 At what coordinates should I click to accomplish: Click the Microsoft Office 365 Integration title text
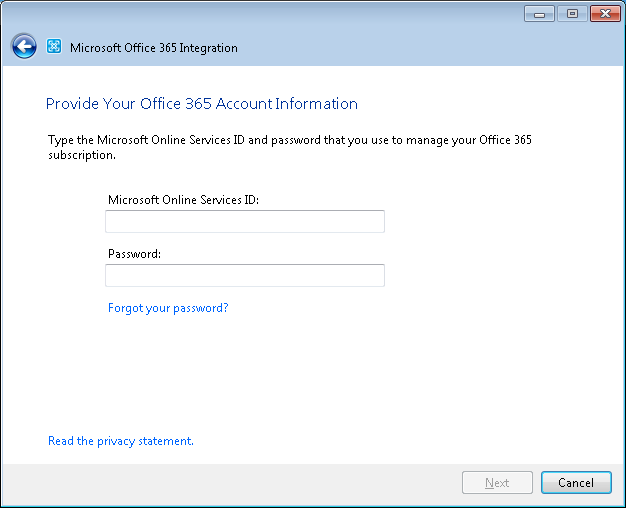tap(154, 48)
